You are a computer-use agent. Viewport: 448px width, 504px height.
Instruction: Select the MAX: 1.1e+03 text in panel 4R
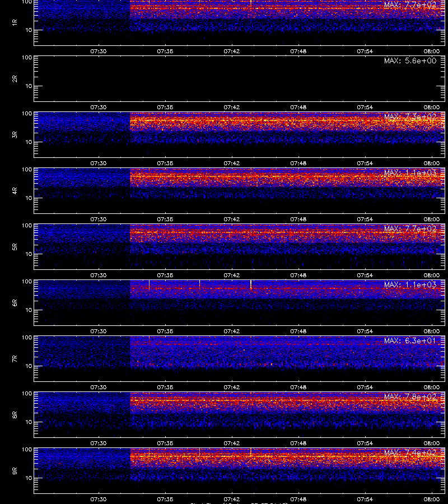(410, 172)
